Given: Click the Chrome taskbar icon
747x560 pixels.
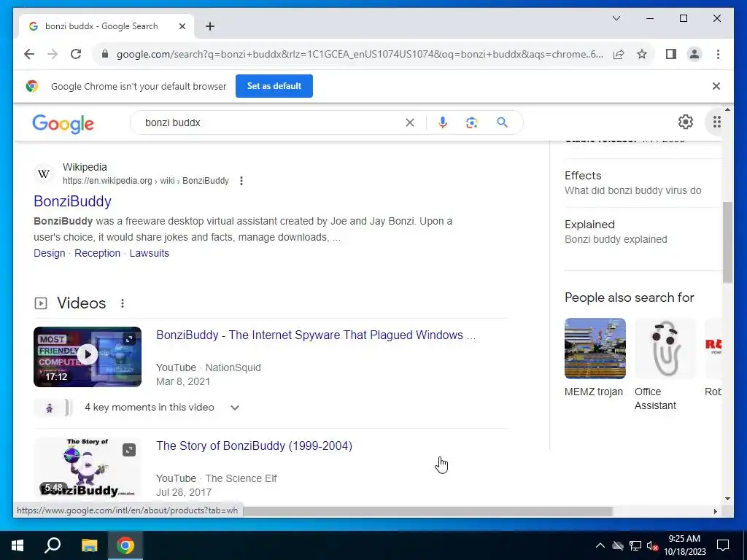Looking at the screenshot, I should [125, 545].
